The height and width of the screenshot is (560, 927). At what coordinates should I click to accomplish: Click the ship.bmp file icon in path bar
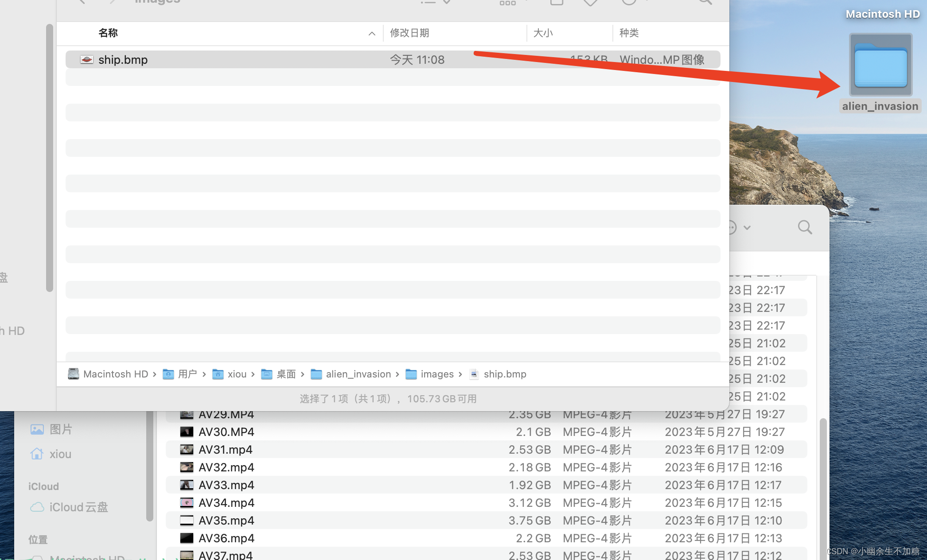[474, 374]
